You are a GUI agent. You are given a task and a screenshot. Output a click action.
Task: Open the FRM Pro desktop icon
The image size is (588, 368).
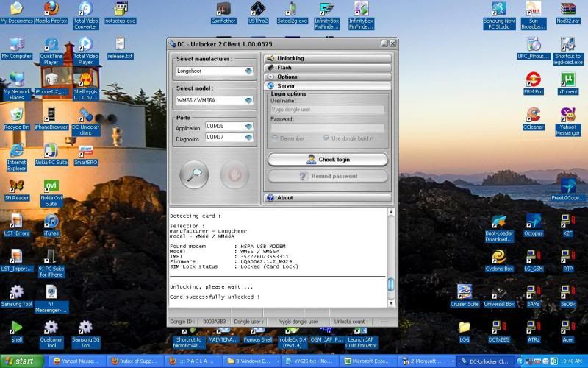(x=534, y=83)
